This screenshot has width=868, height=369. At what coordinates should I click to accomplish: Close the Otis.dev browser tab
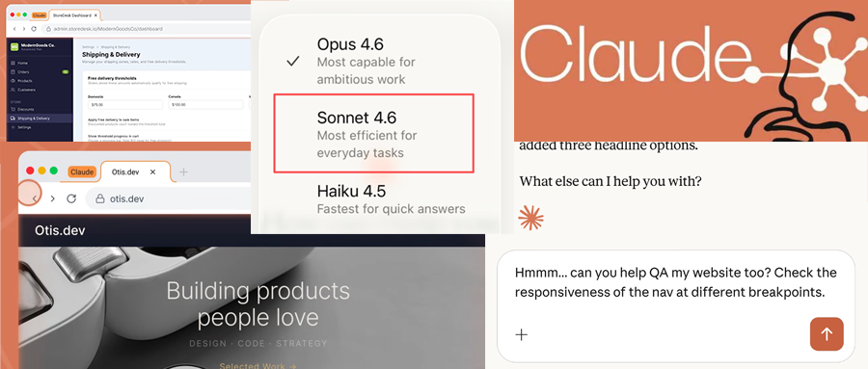(153, 172)
